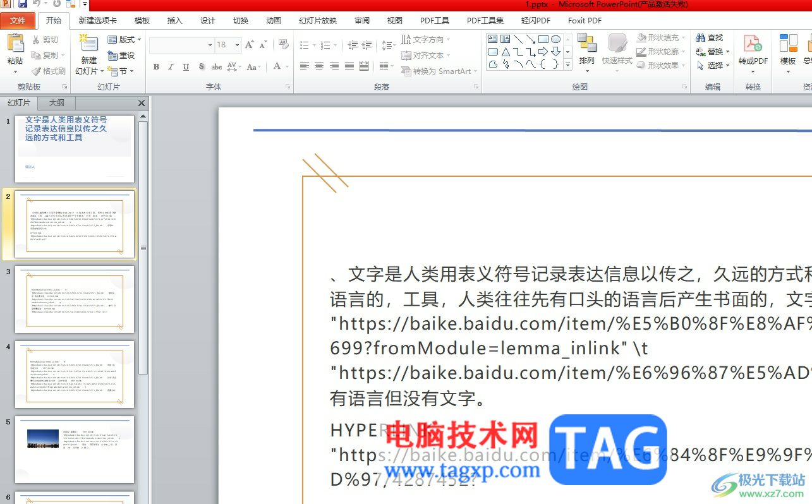Screen dimensions: 812x504
Task: Toggle Strikethrough formatting
Action: [x=217, y=67]
